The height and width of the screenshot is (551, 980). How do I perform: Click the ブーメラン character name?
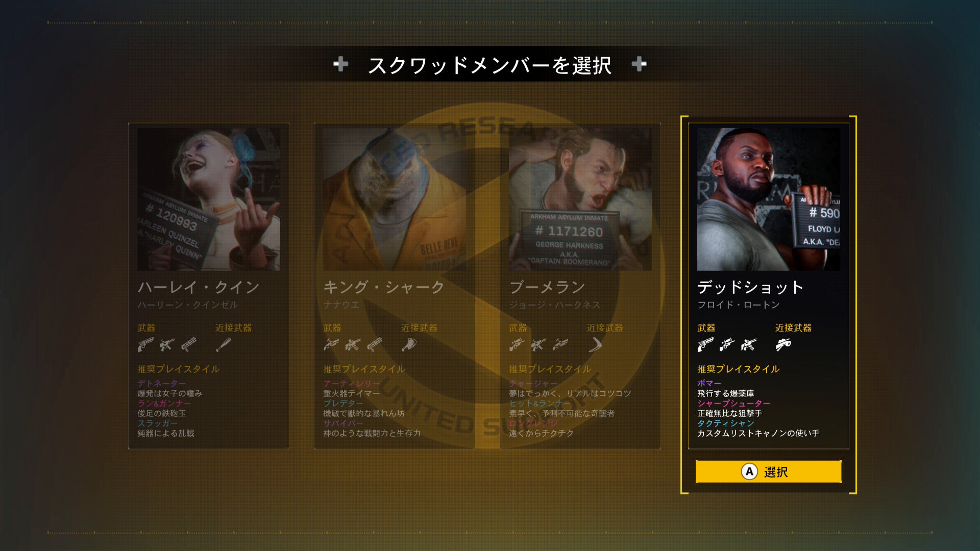(547, 287)
